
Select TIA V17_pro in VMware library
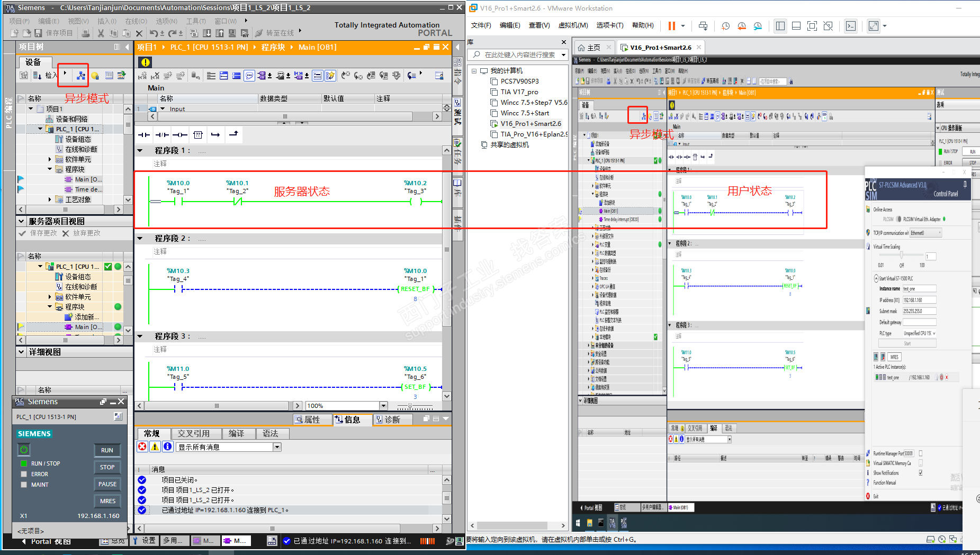pos(519,92)
